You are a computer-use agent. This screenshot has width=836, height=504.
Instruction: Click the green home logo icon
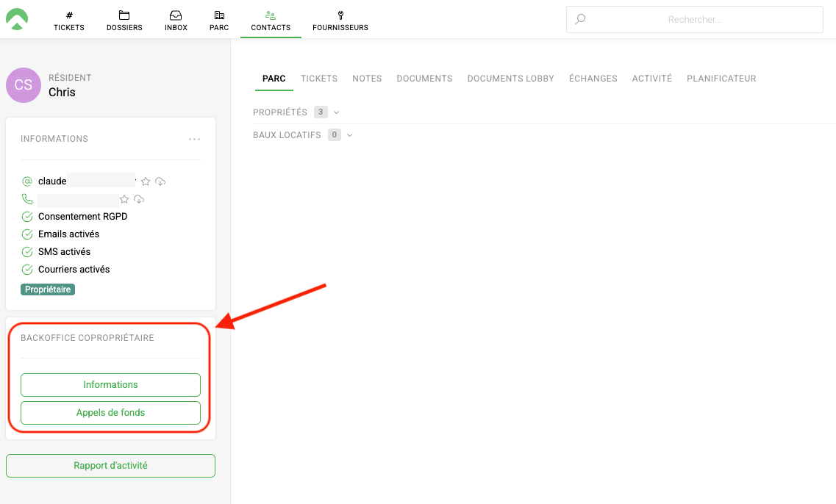coord(17,19)
